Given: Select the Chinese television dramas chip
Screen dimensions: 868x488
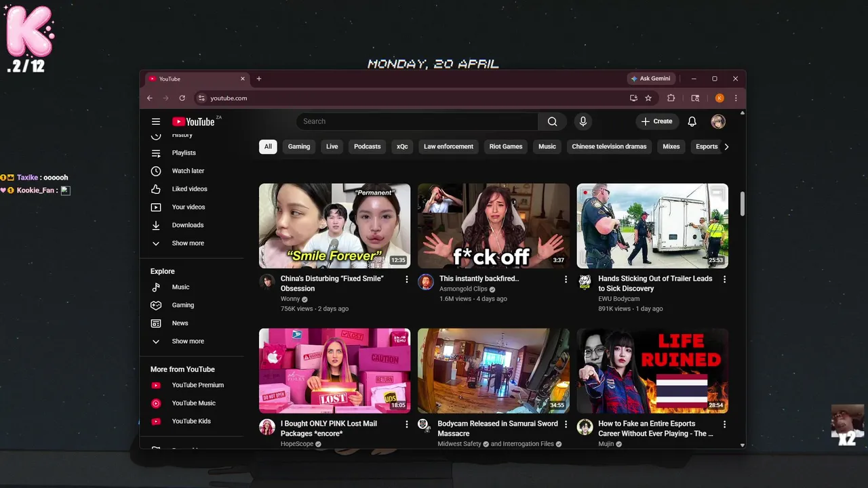Looking at the screenshot, I should (609, 146).
